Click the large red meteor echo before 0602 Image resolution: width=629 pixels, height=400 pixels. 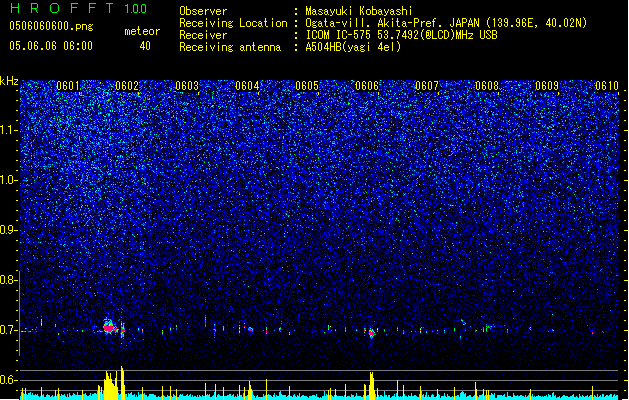pyautogui.click(x=109, y=328)
